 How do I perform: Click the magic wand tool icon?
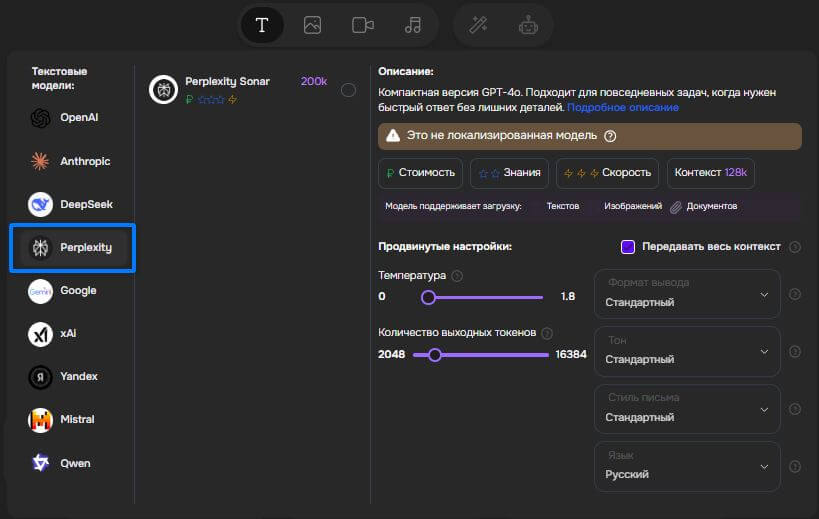click(x=479, y=25)
